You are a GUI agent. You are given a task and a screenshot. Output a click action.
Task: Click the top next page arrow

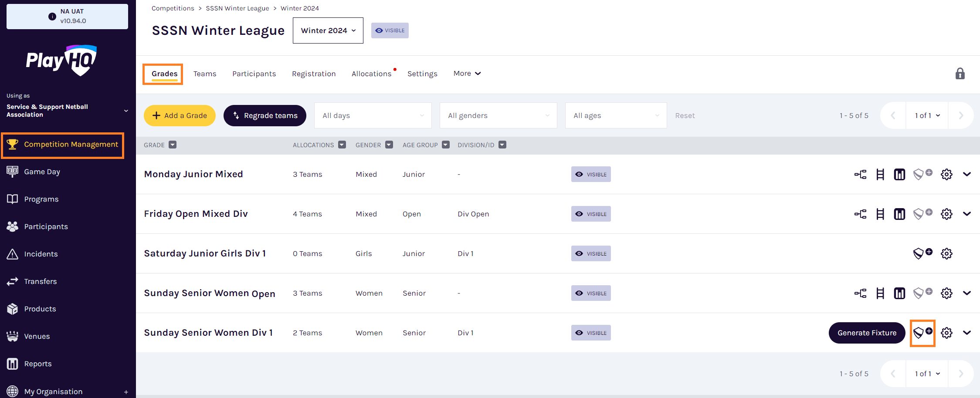click(x=961, y=115)
